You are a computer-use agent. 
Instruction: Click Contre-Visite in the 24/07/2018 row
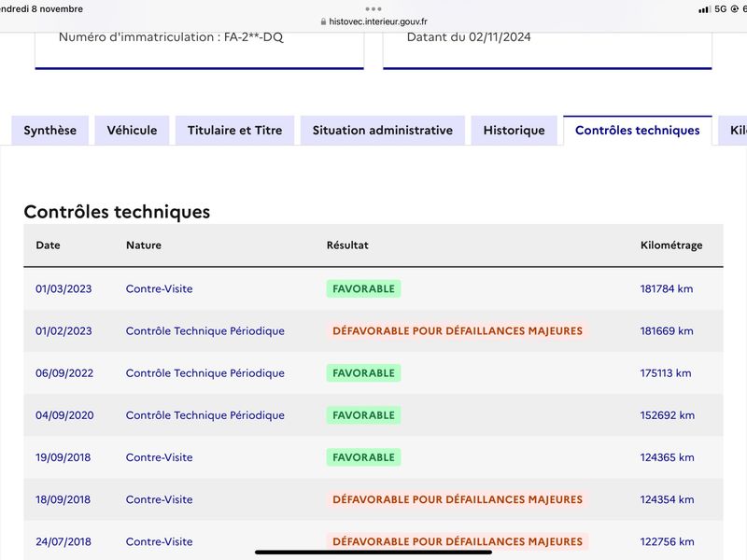coord(159,541)
